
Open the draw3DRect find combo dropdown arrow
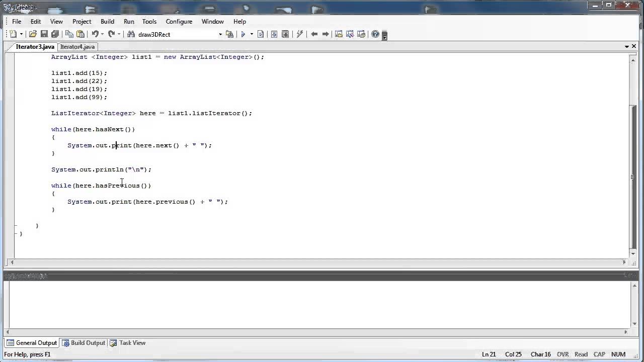tap(220, 34)
